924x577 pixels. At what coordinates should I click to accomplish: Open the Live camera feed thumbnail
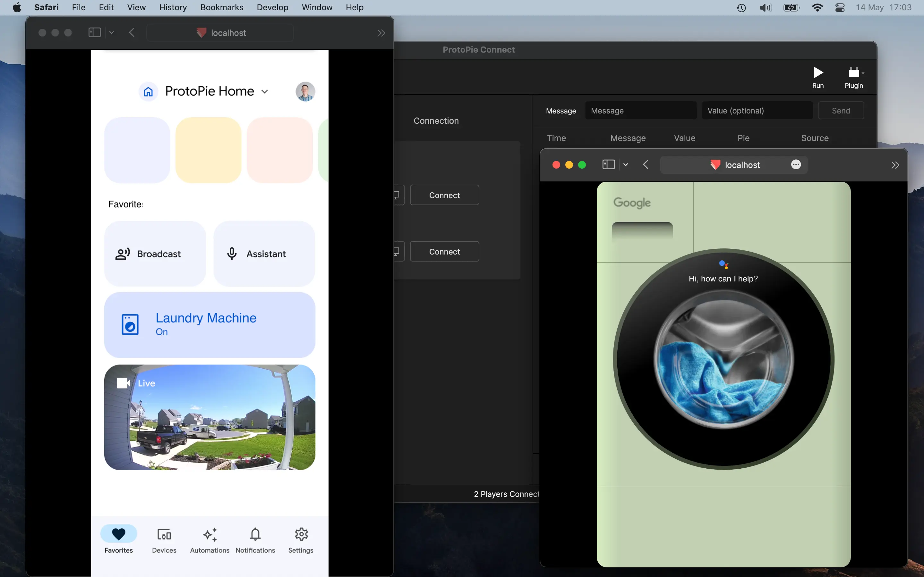[x=210, y=417]
